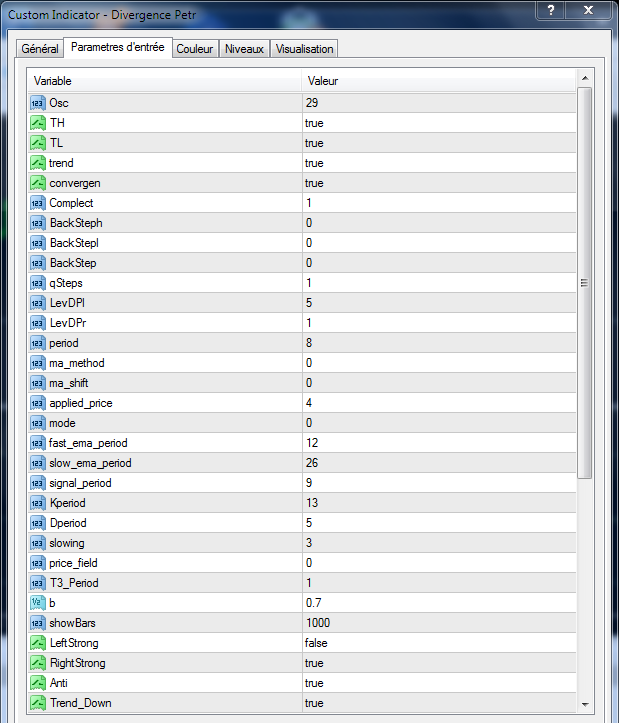The image size is (619, 723).
Task: Click the boolean icon next to TH
Action: [38, 123]
